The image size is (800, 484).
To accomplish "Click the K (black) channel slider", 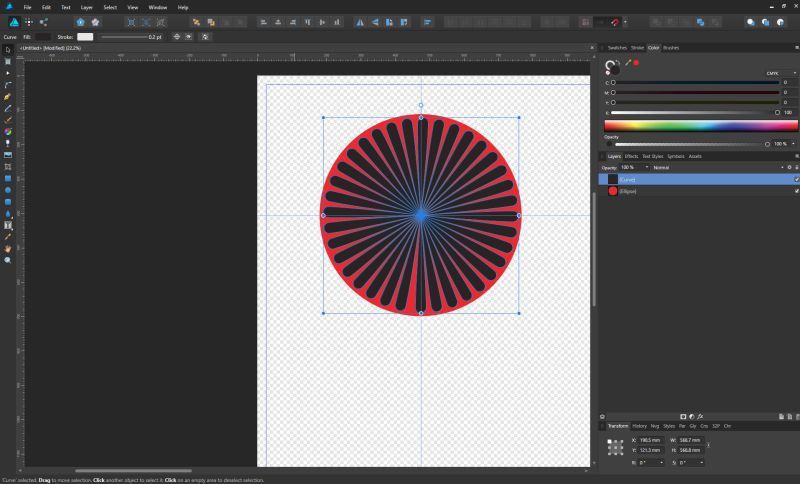I will (x=695, y=113).
